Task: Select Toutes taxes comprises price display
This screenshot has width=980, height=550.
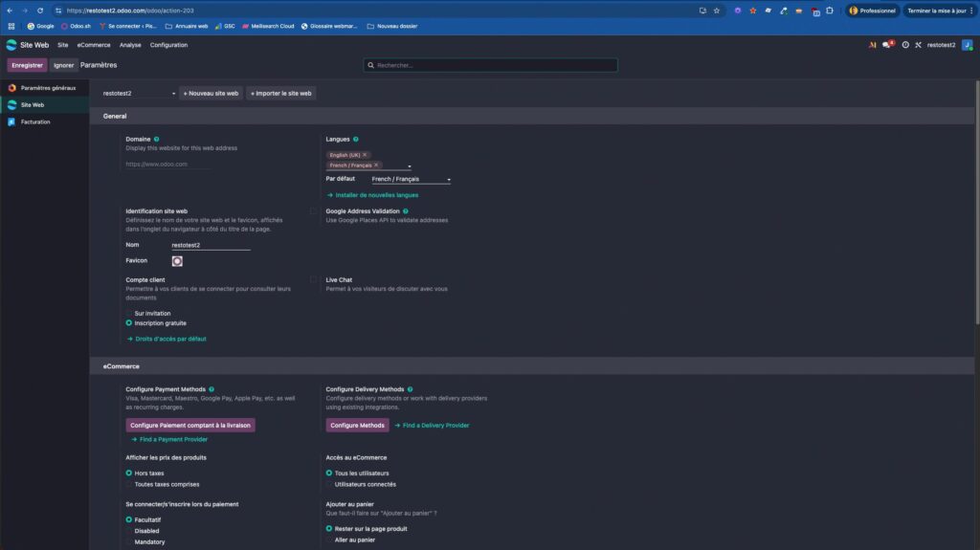Action: [129, 484]
